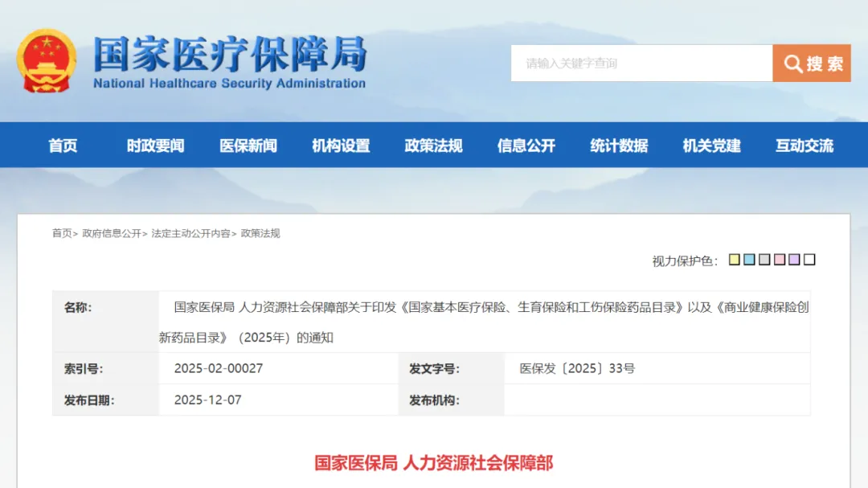This screenshot has height=488, width=868.
Task: Click the 视力保护色 label
Action: [x=685, y=261]
